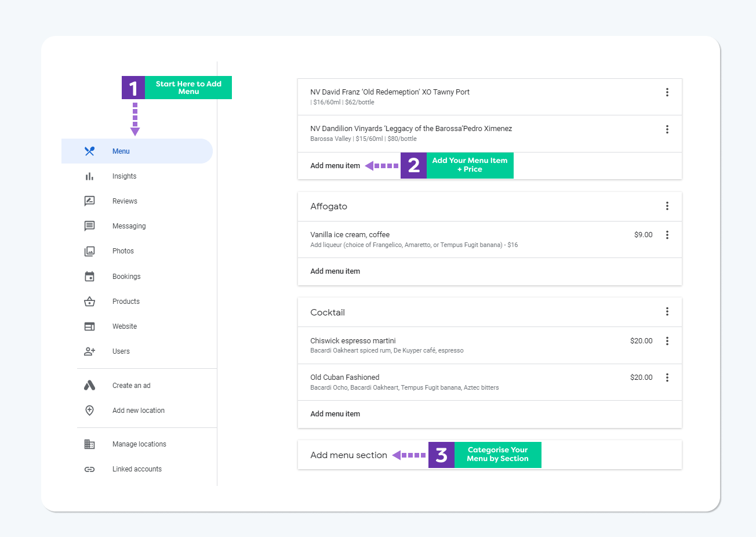Click Add menu section at bottom
Viewport: 756px width, 537px height.
pyautogui.click(x=348, y=455)
